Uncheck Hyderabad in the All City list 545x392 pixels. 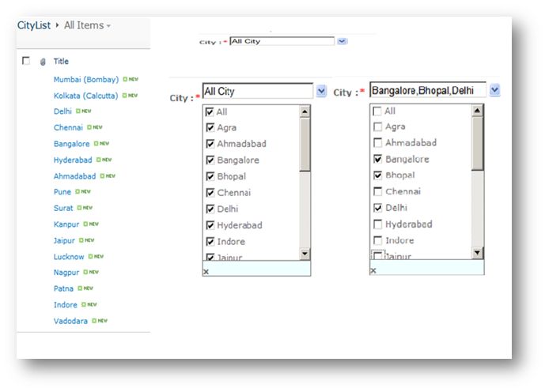click(210, 225)
